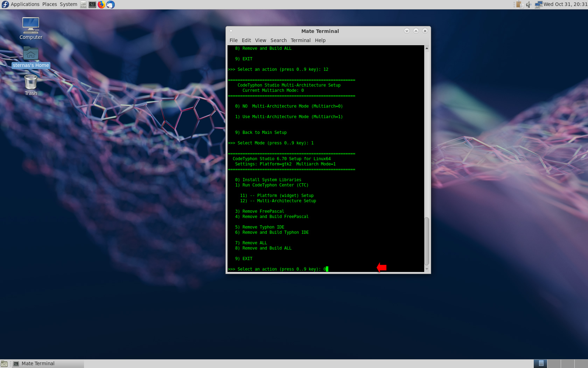This screenshot has width=588, height=368.
Task: Maximize the Mate Terminal window
Action: (416, 31)
